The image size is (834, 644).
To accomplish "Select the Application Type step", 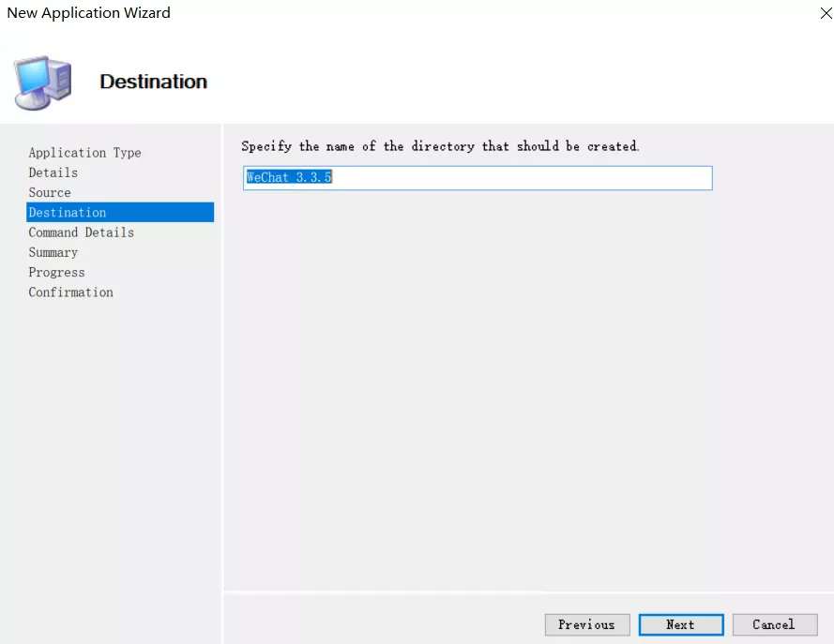I will (84, 153).
